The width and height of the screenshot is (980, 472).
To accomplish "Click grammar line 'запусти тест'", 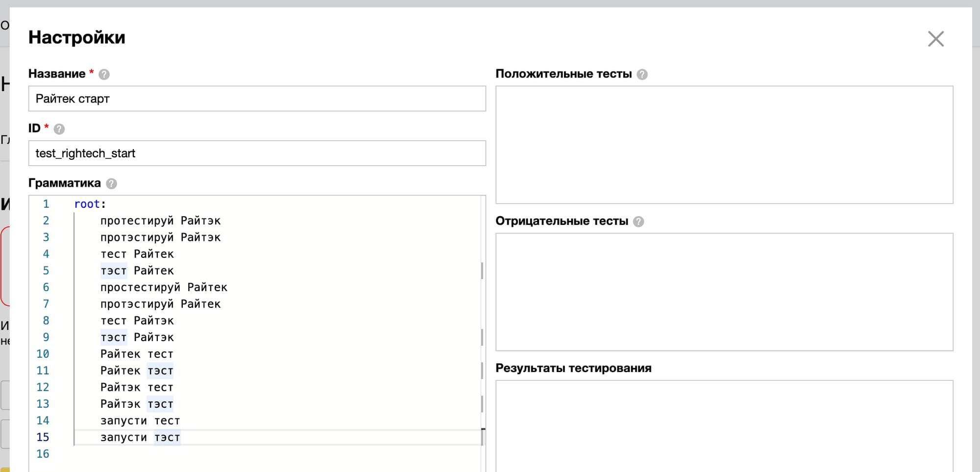I will click(140, 421).
